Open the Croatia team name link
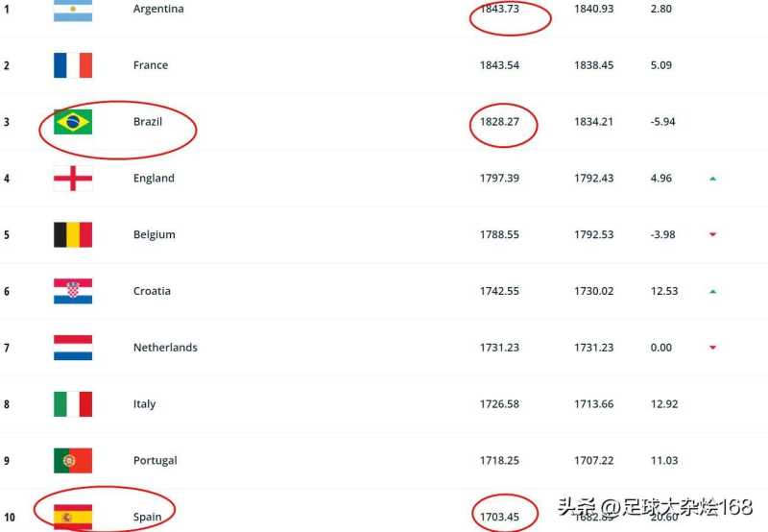Viewport: 768px width, 532px height. (152, 291)
